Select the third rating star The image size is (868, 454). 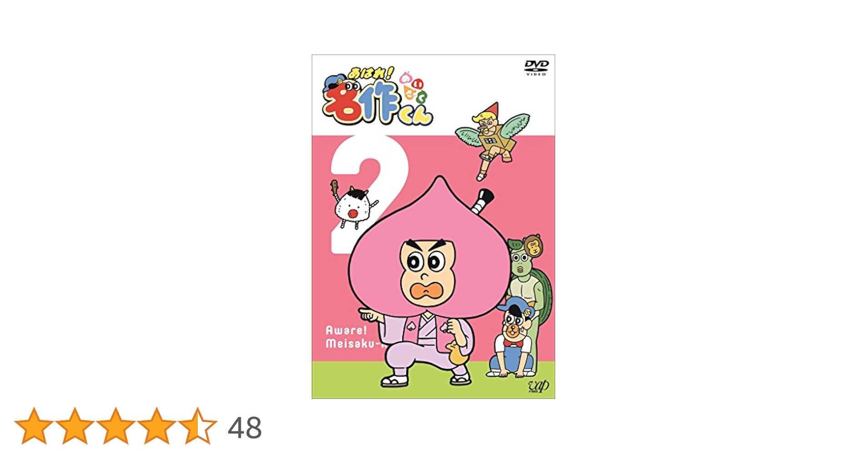(116, 426)
